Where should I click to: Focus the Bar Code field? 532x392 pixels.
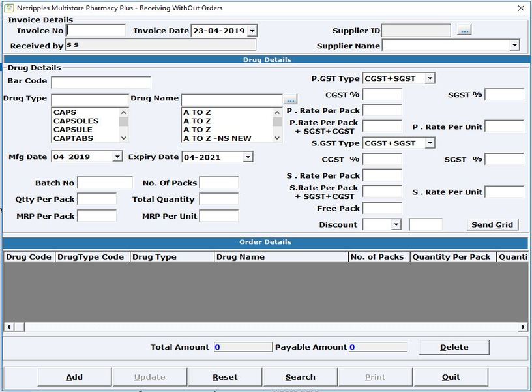click(101, 82)
